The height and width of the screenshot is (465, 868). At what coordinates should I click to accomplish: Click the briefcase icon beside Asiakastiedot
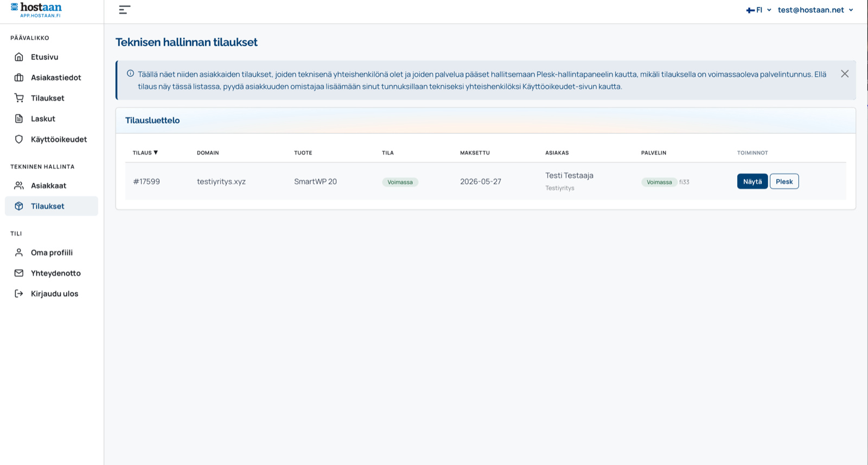click(19, 77)
